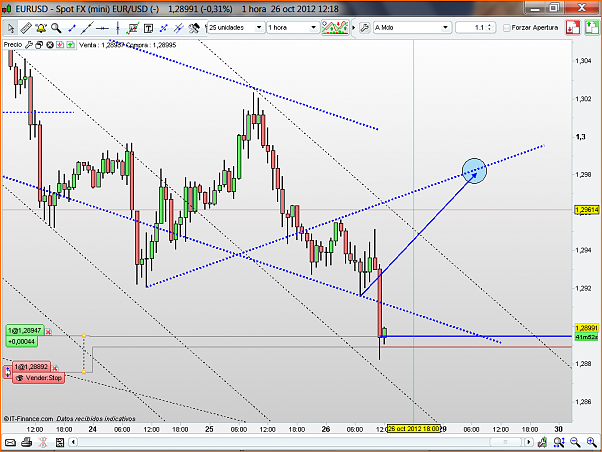Click the 1,298 price axis label
602x452 pixels.
click(x=583, y=175)
